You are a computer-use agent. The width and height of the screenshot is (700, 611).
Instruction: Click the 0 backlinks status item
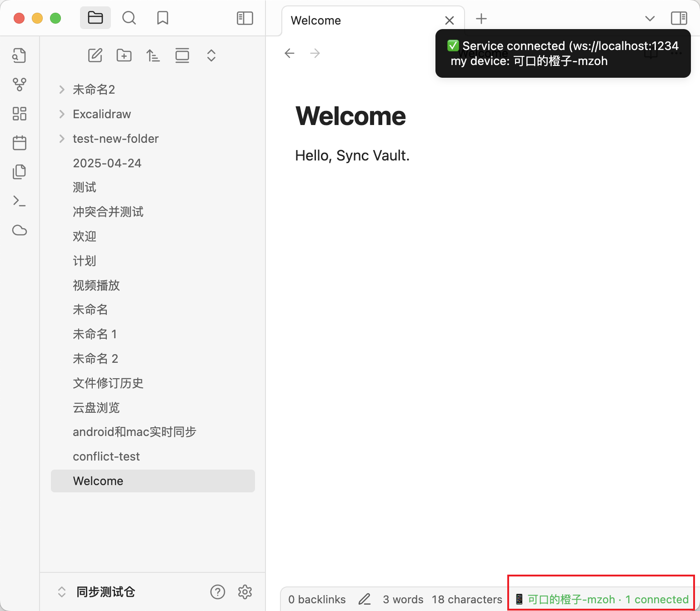pos(317,599)
